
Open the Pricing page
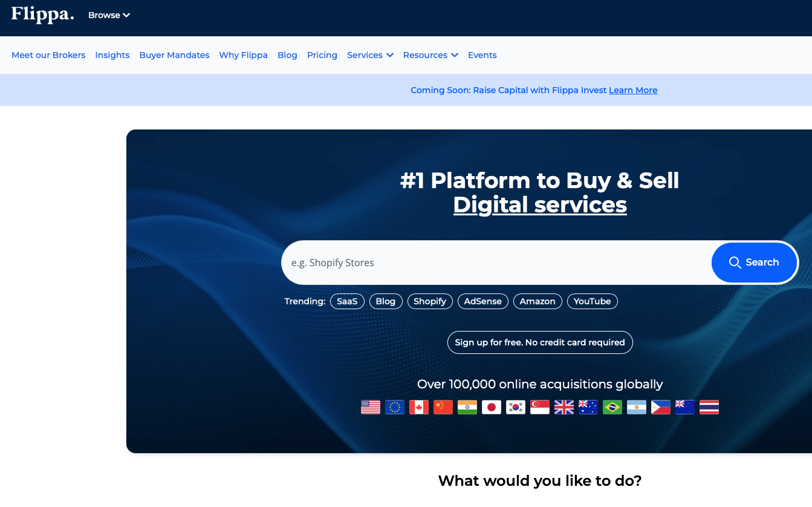tap(322, 55)
